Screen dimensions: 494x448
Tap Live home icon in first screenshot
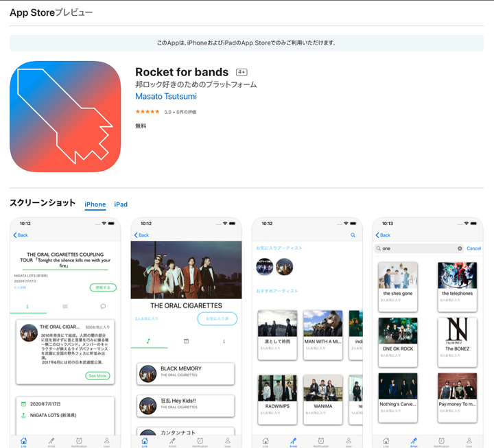(23, 442)
